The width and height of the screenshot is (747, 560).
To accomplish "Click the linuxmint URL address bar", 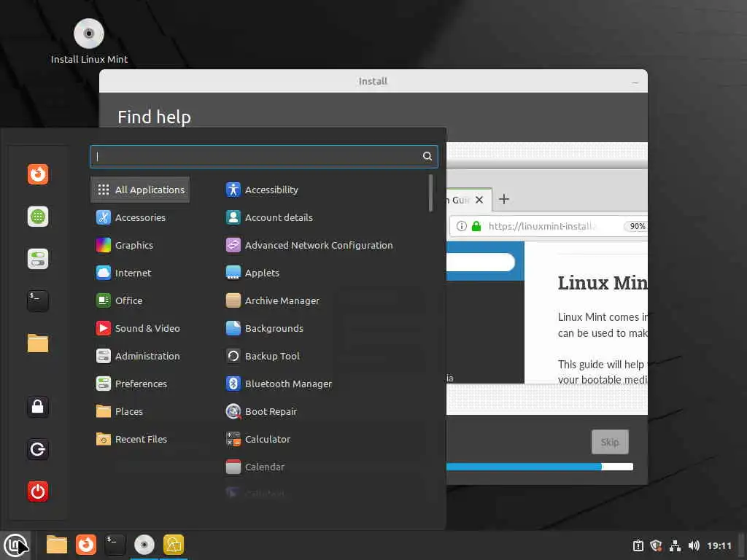I will pos(548,226).
